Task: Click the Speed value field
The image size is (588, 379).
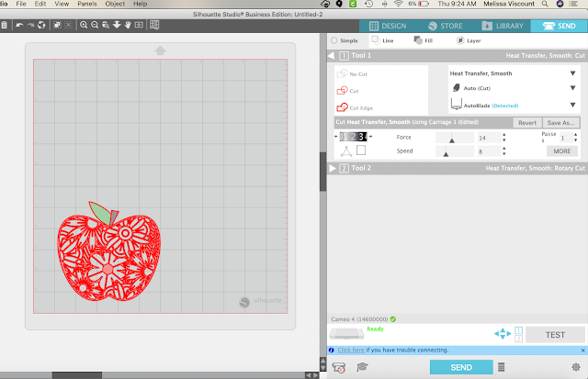Action: [489, 151]
